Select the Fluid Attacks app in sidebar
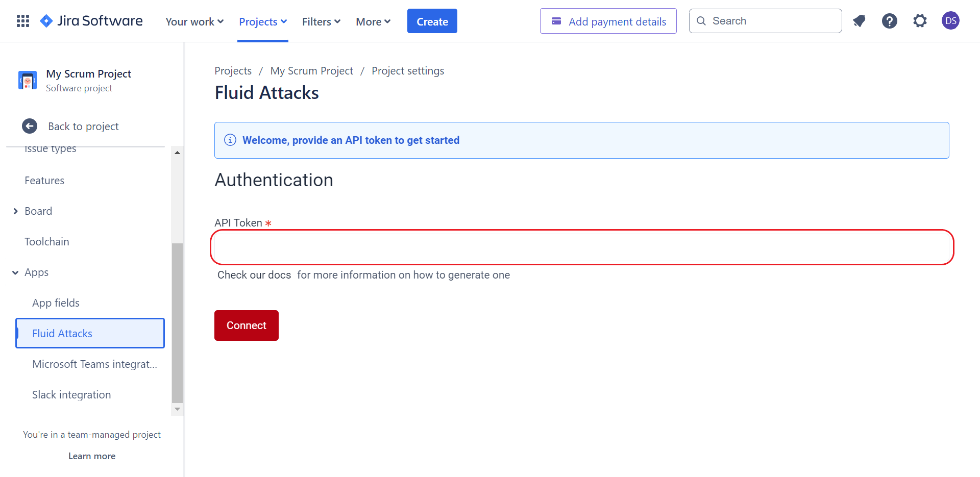The image size is (980, 477). tap(62, 333)
